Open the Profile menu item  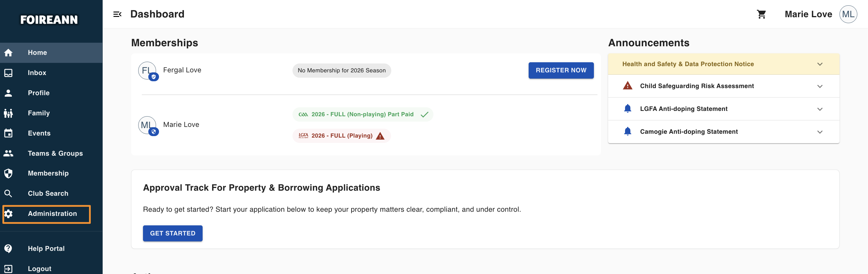coord(51,93)
